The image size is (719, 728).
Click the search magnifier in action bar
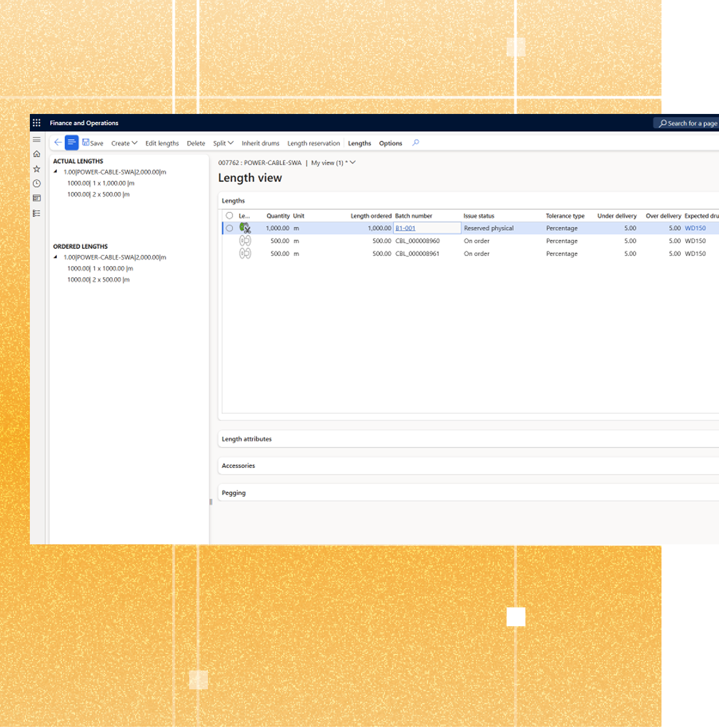tap(416, 143)
